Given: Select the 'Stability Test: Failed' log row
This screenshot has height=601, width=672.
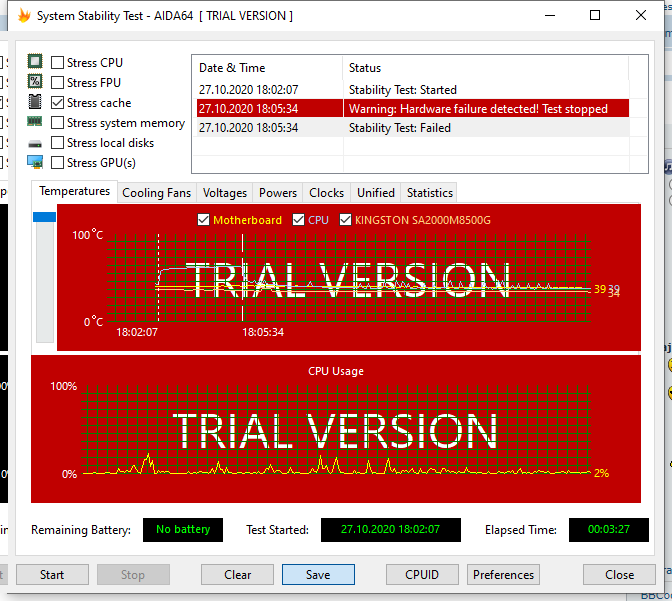Looking at the screenshot, I should [x=413, y=128].
